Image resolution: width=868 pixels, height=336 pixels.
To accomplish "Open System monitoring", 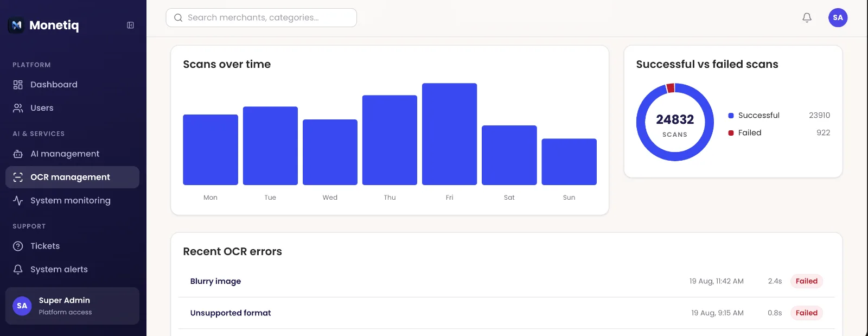I will tap(72, 201).
